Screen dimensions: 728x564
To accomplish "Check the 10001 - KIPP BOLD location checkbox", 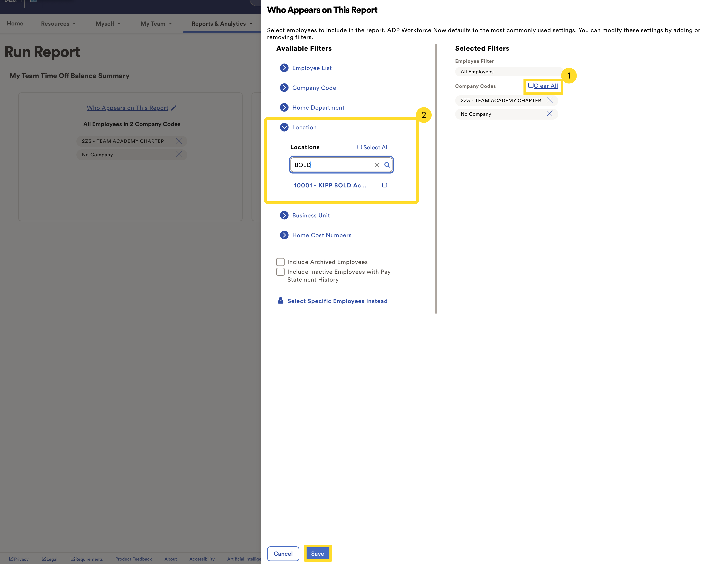I will pos(384,185).
